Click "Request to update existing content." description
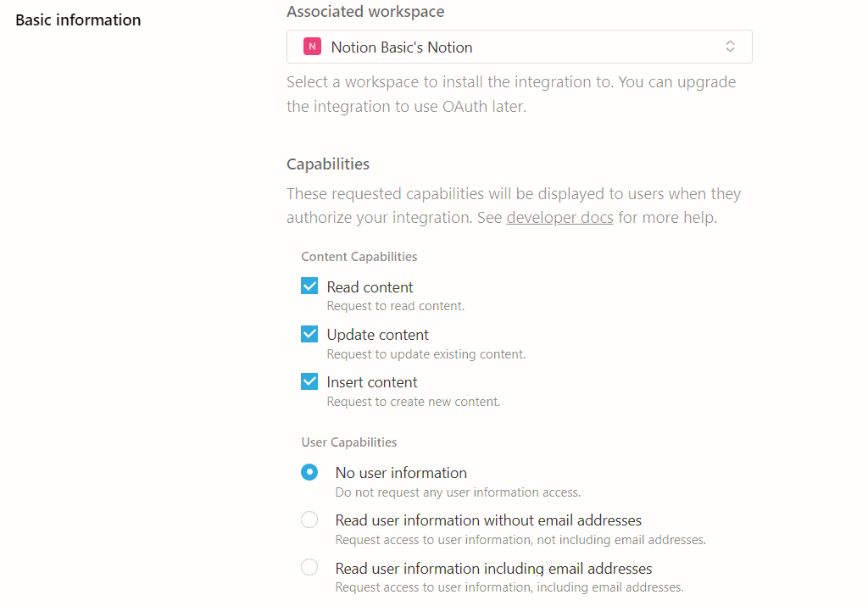868x606 pixels. tap(426, 354)
